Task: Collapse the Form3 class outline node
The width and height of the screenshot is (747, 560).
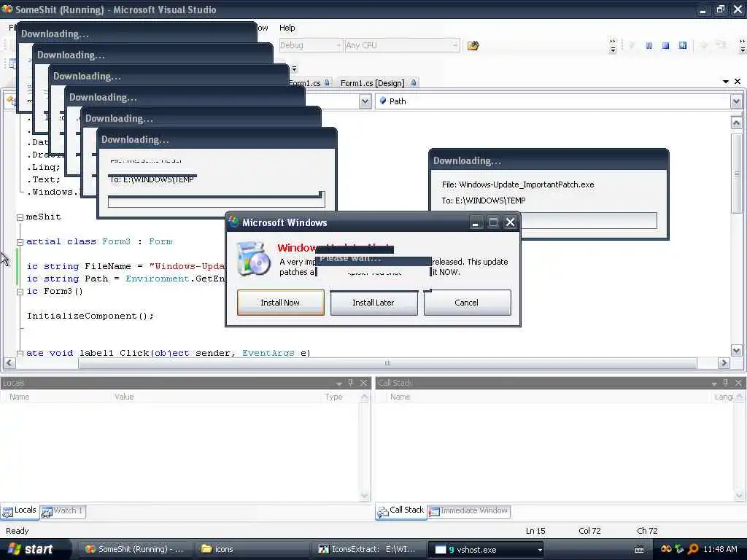Action: click(20, 242)
